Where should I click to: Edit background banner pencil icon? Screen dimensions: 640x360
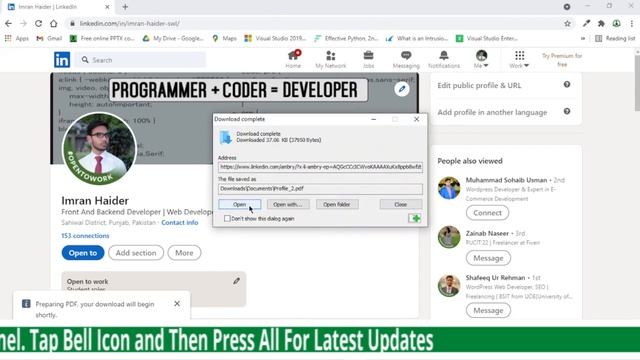(x=402, y=89)
